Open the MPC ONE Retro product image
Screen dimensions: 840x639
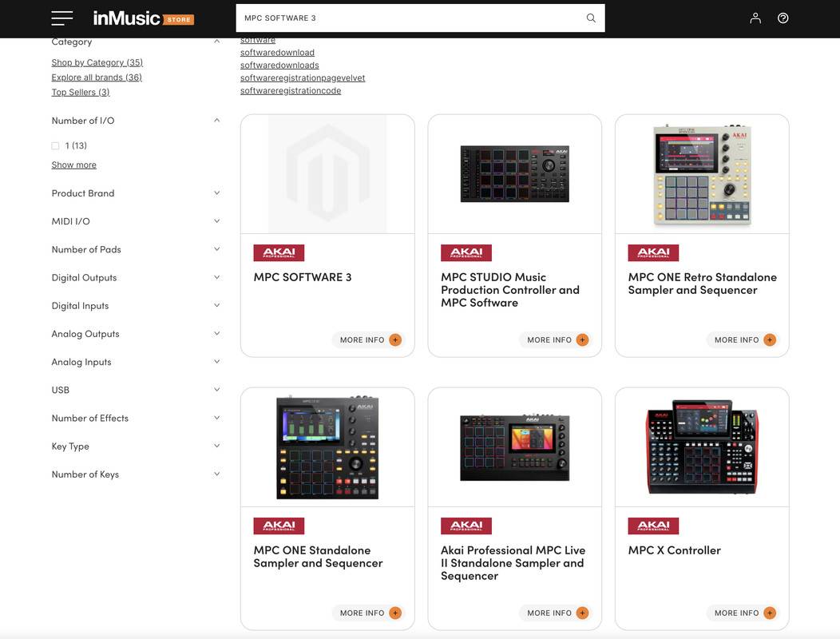703,175
